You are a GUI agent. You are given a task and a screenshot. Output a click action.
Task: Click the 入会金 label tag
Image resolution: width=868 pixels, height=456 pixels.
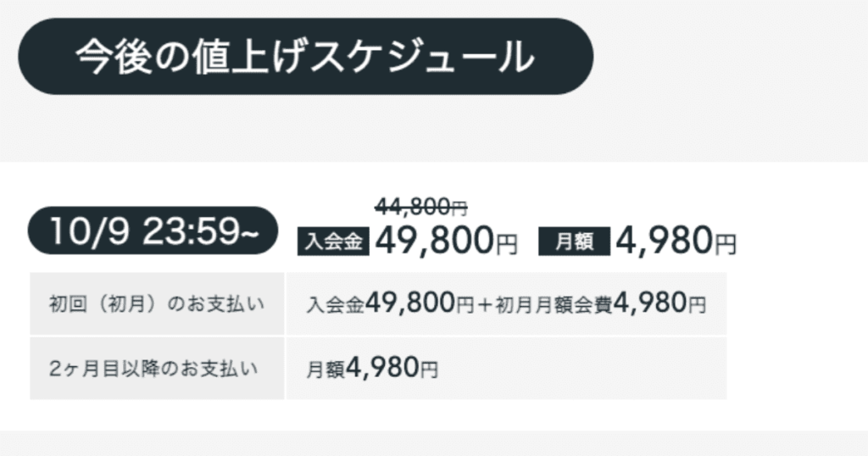pos(333,242)
